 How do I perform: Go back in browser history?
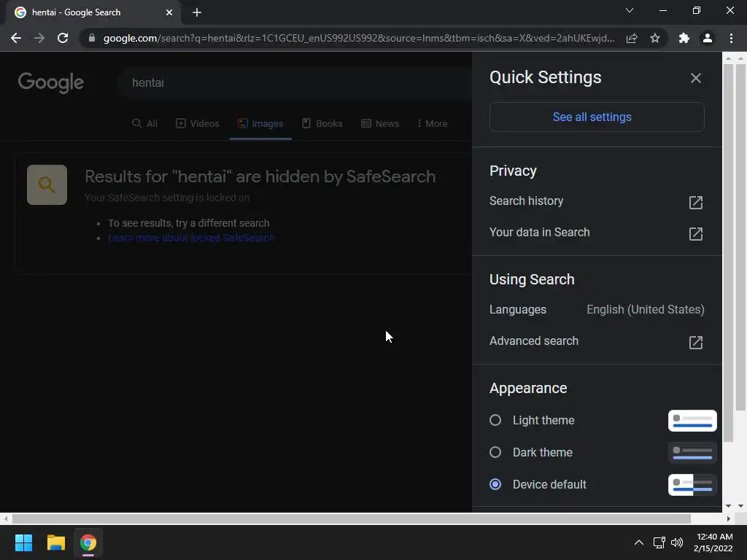[16, 38]
